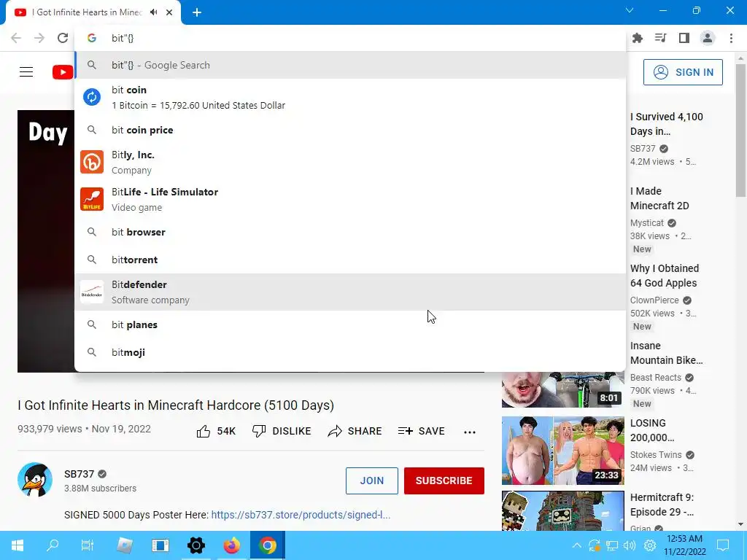Click the SHARE button
The width and height of the screenshot is (747, 560).
[x=355, y=432]
